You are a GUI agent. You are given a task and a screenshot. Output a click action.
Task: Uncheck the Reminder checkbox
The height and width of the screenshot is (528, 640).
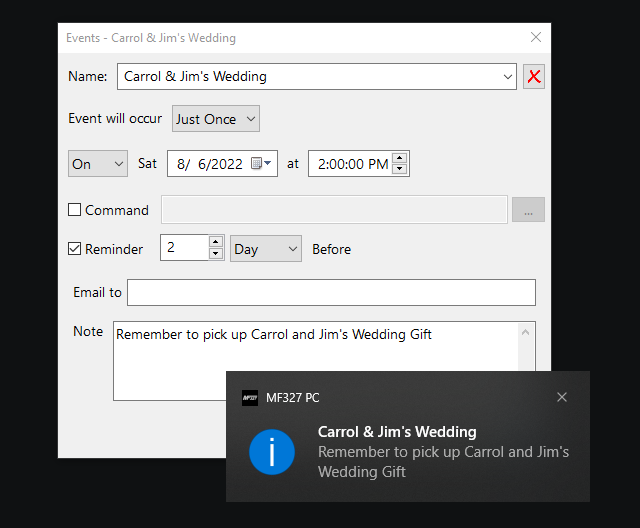coord(74,248)
